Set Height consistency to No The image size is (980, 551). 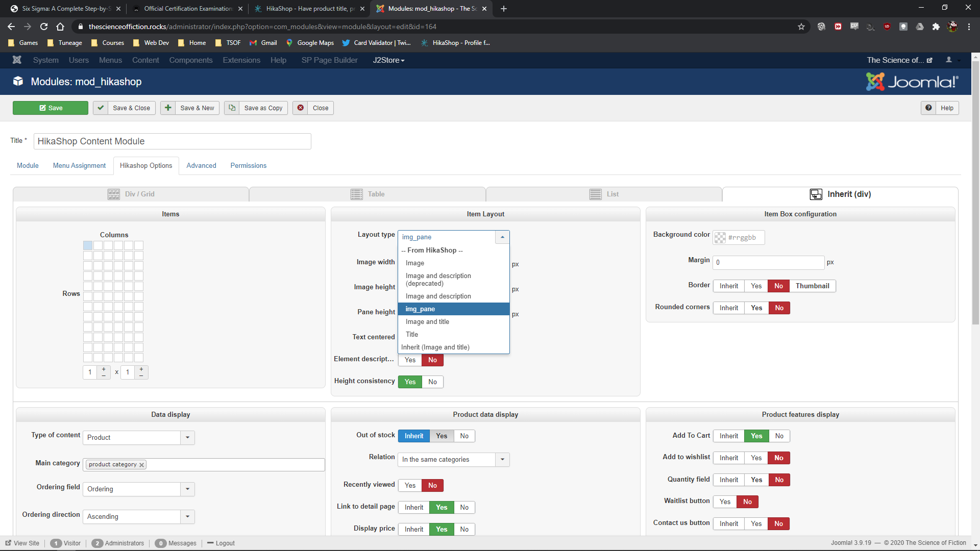point(432,382)
